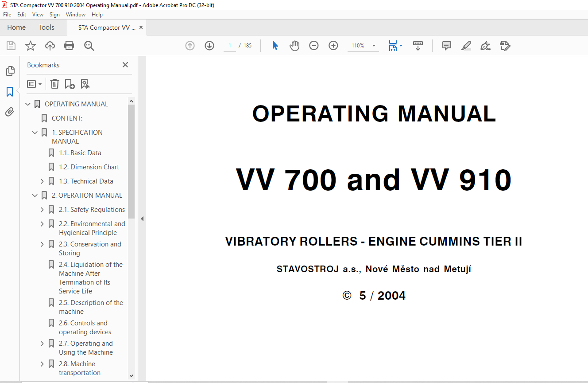Delete selected bookmark trash icon

coord(54,84)
